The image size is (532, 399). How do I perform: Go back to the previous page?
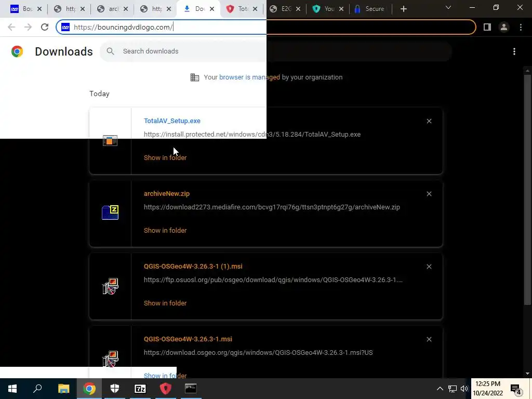(11, 27)
